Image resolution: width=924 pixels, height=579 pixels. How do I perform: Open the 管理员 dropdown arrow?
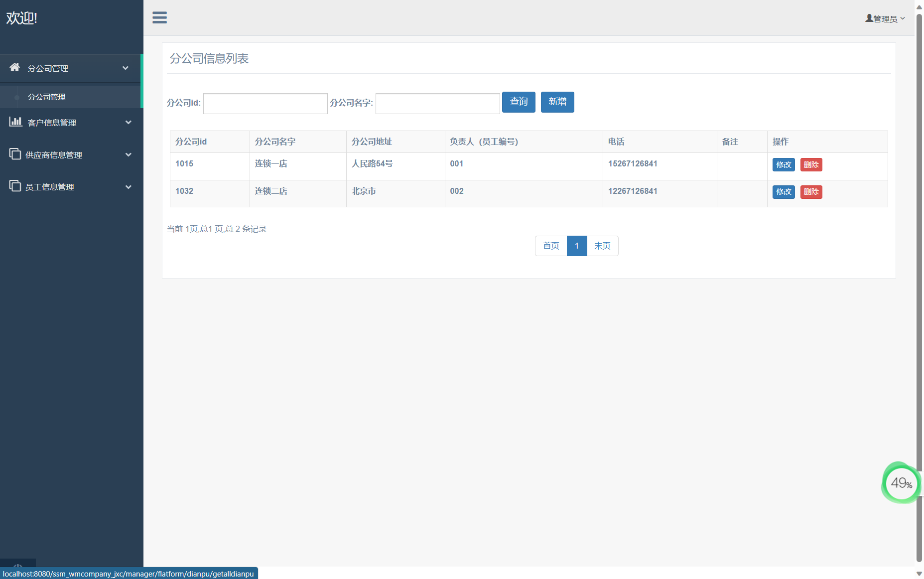click(x=903, y=18)
